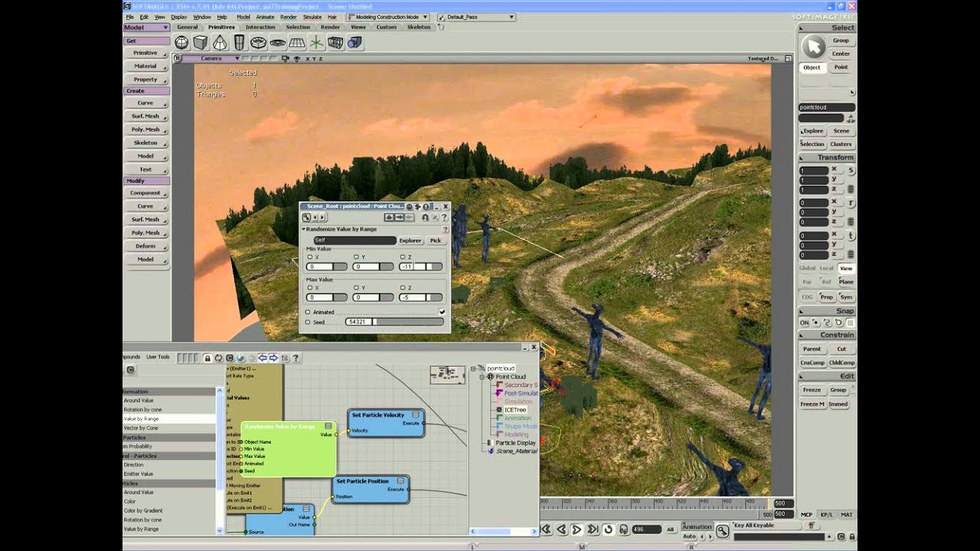Create a sphere primitive from the toolbar
Screen dimensions: 980x551
[x=181, y=43]
